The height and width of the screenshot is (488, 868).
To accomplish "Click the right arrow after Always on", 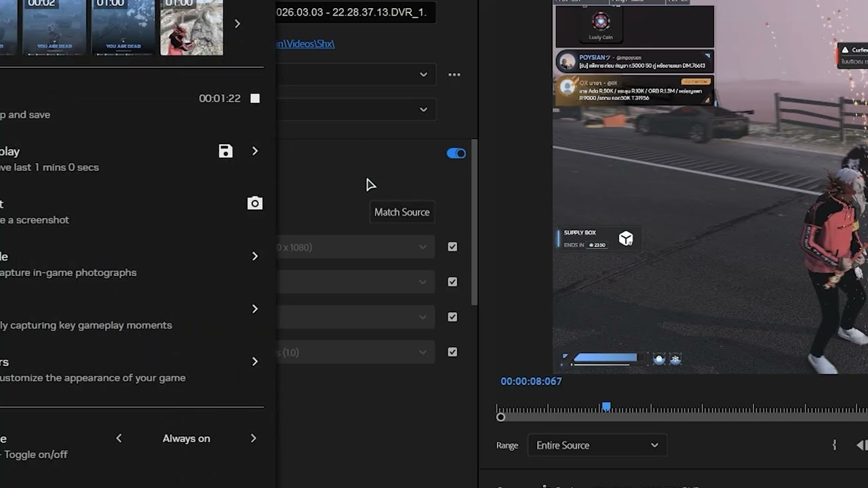I will coord(254,439).
